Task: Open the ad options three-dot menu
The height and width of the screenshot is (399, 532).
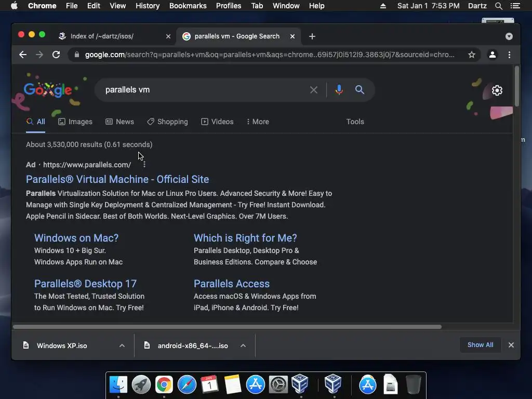Action: [144, 165]
